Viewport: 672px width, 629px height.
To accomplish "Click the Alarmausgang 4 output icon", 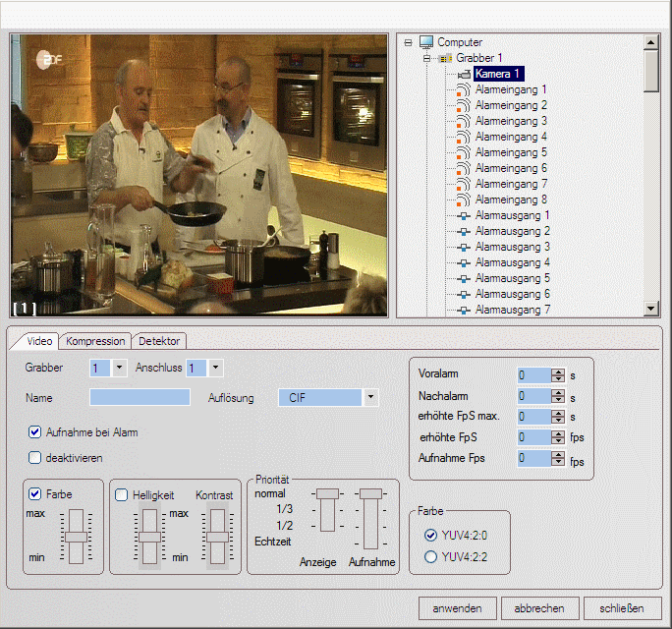I will pyautogui.click(x=464, y=263).
